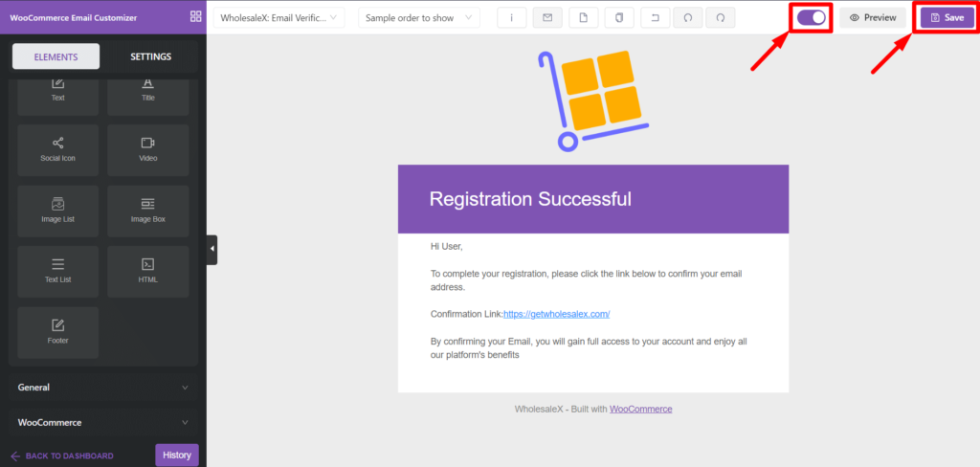This screenshot has width=980, height=467.
Task: Add the Image List element
Action: (58, 211)
